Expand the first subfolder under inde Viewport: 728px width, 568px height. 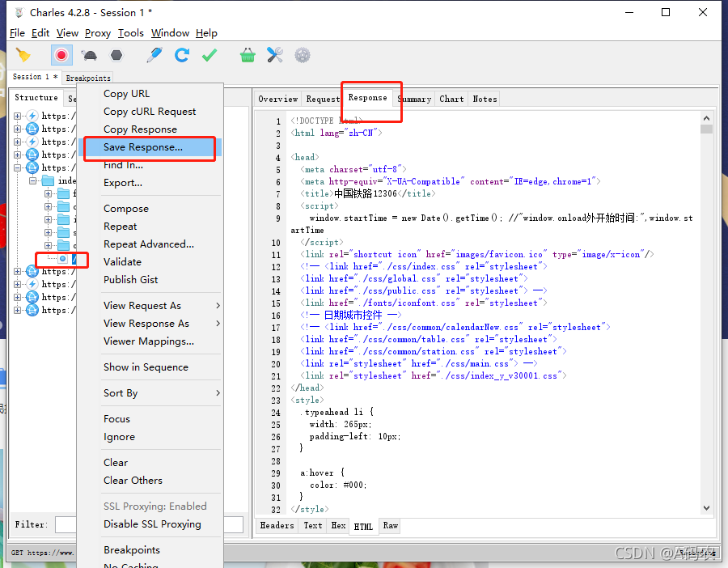pyautogui.click(x=49, y=193)
